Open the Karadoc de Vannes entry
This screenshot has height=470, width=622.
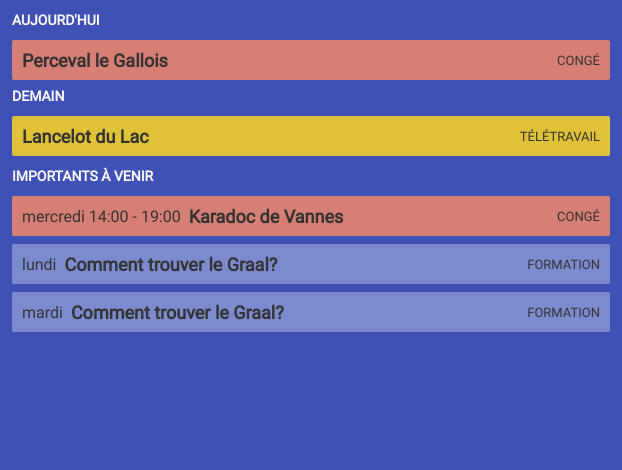click(x=266, y=217)
